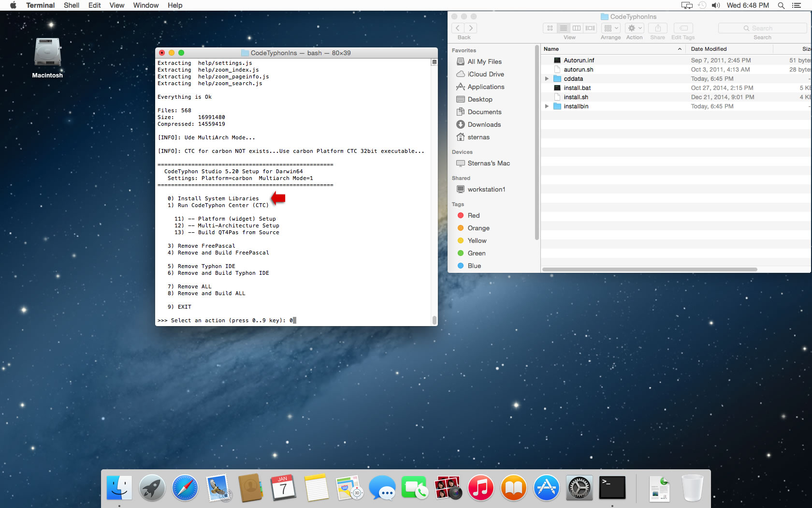Open Finder Arrange dropdown
The height and width of the screenshot is (508, 812).
(x=611, y=28)
